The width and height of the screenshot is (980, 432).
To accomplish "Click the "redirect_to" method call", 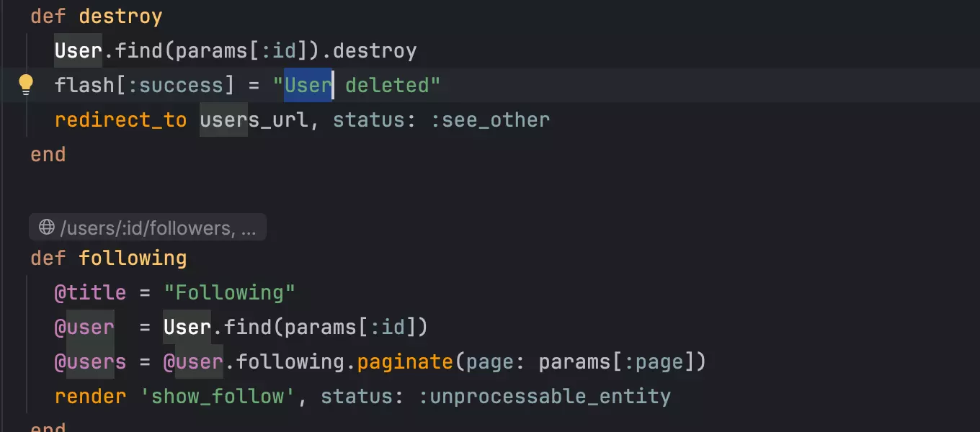I will point(120,120).
